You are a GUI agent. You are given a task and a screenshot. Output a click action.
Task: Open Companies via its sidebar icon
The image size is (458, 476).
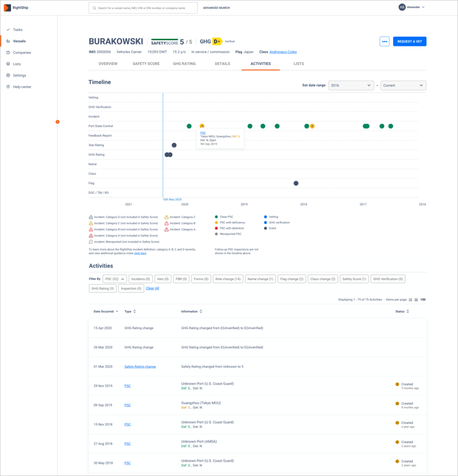point(8,53)
